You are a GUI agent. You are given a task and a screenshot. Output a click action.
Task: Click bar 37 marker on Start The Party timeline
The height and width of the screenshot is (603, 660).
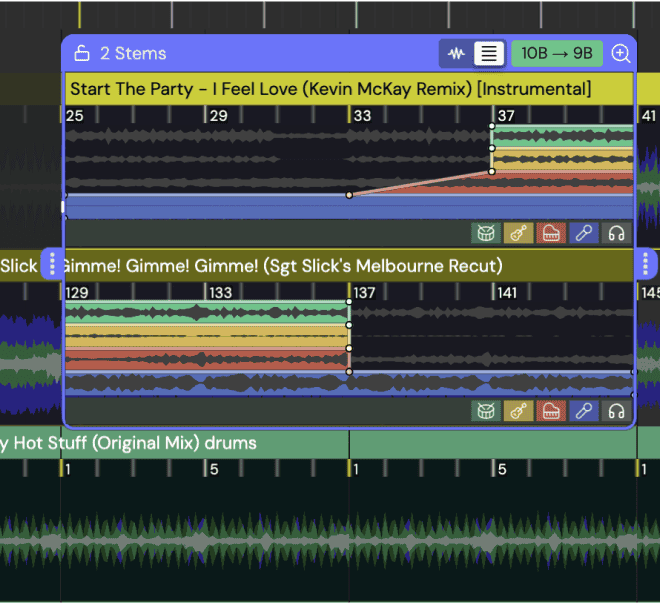[507, 116]
